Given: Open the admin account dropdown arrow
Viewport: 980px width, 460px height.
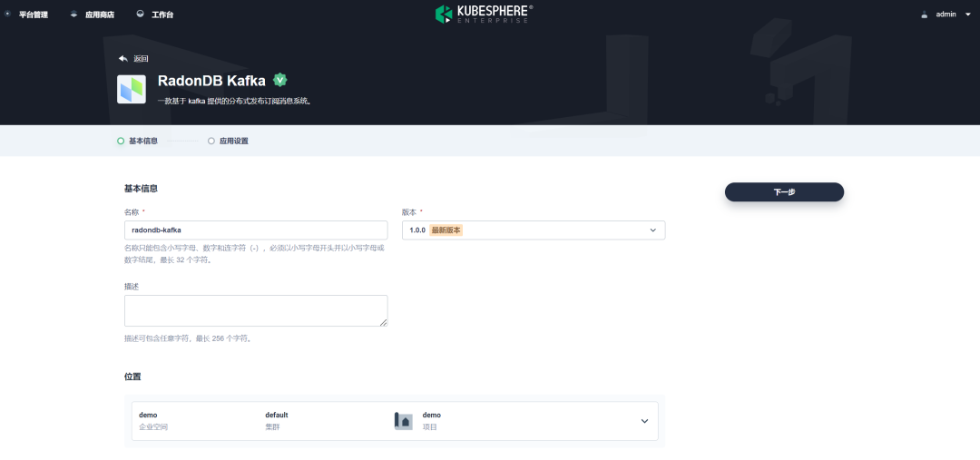Looking at the screenshot, I should tap(968, 15).
